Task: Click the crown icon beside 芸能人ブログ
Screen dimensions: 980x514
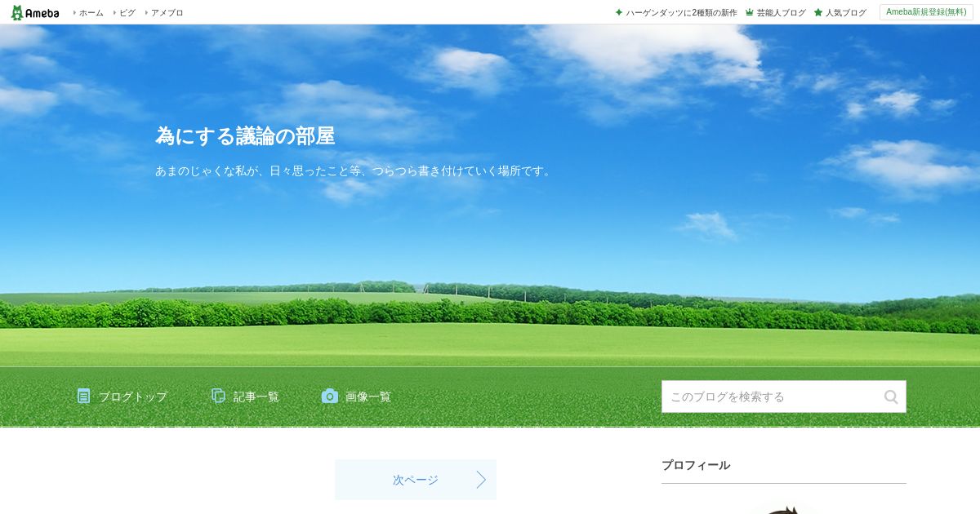Action: click(x=750, y=12)
